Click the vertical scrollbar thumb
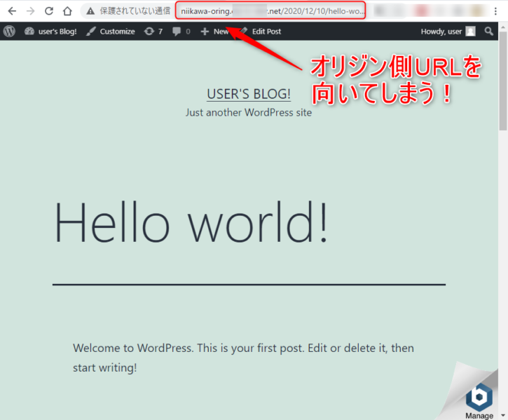 pos(503,81)
